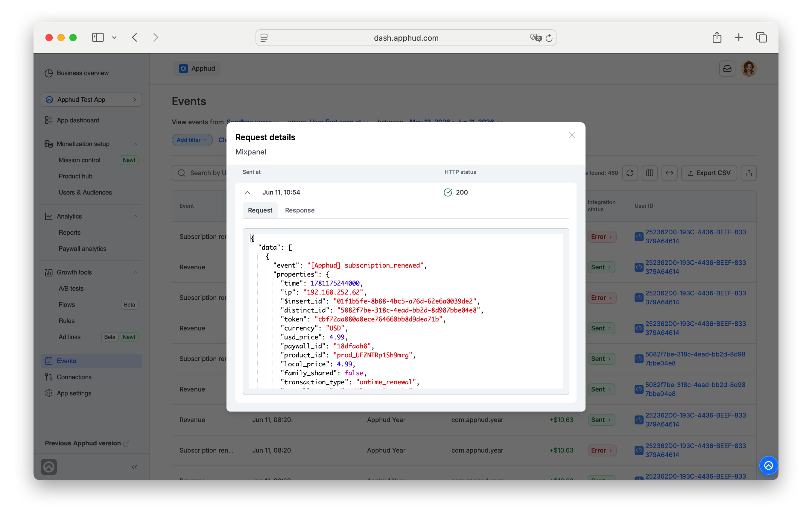The height and width of the screenshot is (525, 812).
Task: Open the Apphud support chat bubble
Action: click(768, 465)
